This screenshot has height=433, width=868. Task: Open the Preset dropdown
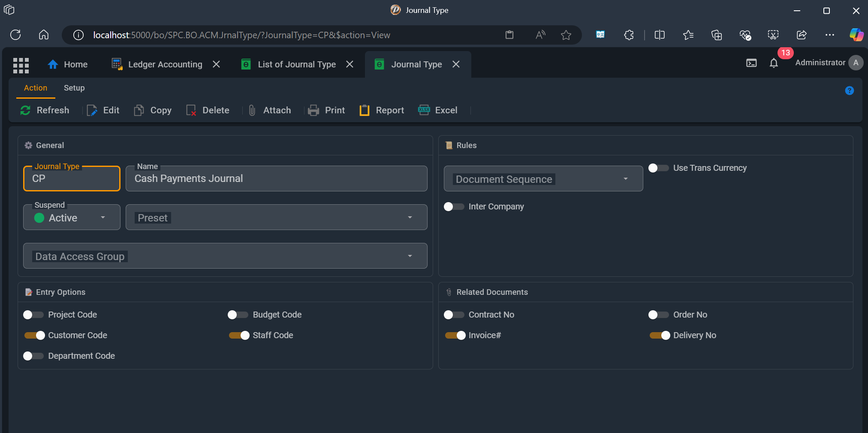point(276,217)
